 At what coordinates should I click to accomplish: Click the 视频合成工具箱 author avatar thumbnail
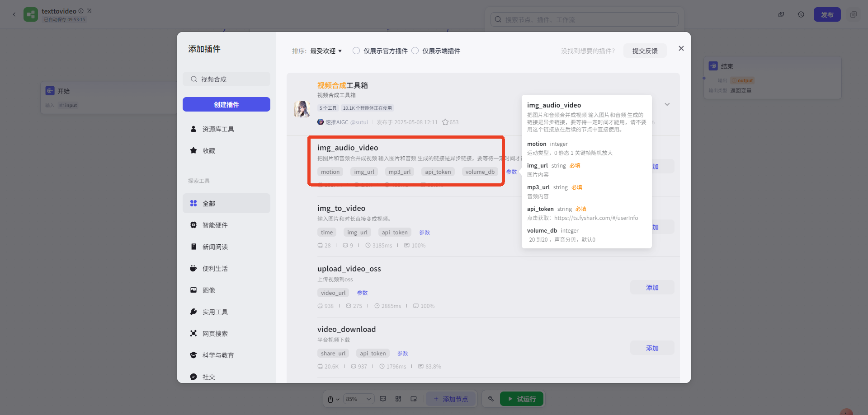pyautogui.click(x=302, y=109)
